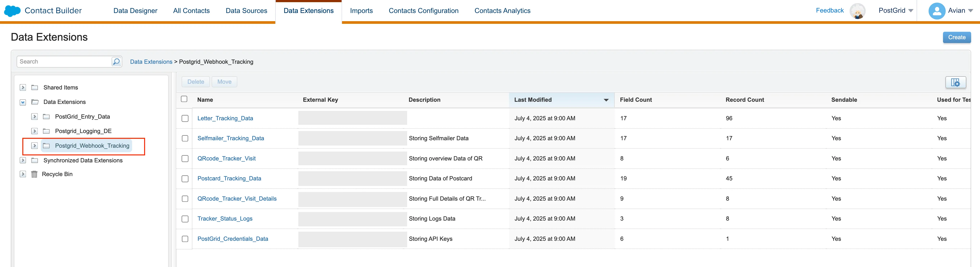Image resolution: width=980 pixels, height=267 pixels.
Task: Open the column settings icon above the table
Action: 956,82
